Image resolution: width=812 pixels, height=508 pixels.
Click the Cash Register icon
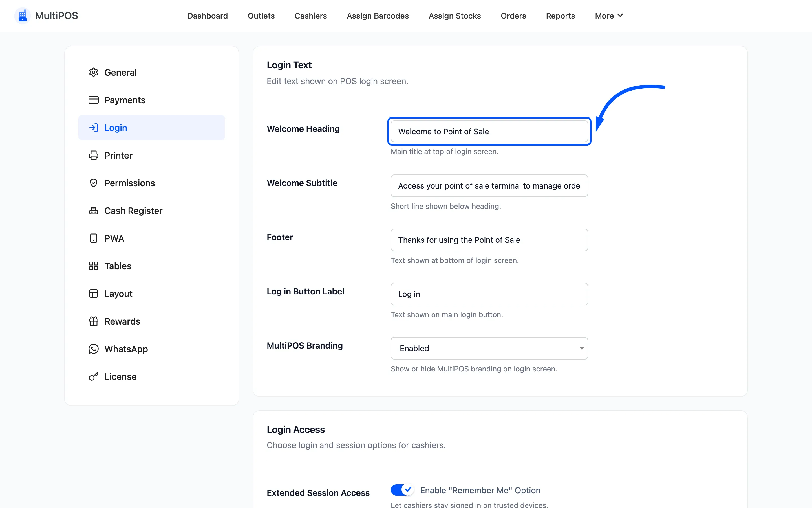(93, 211)
